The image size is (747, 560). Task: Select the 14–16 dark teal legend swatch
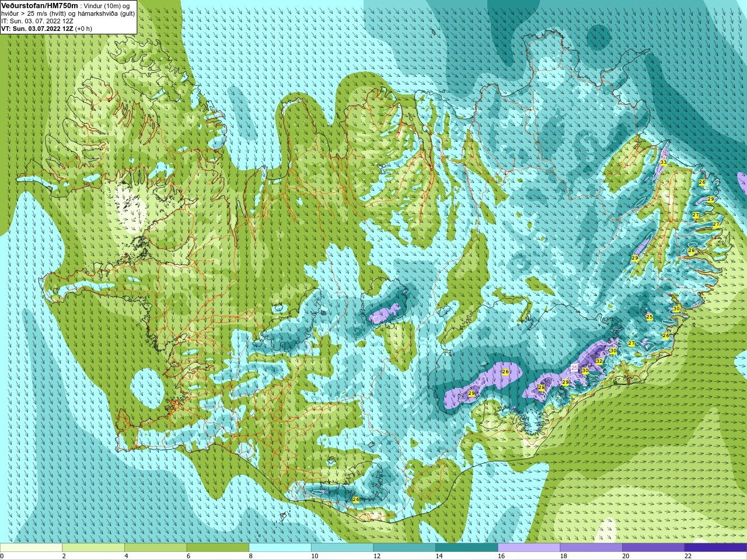pyautogui.click(x=467, y=547)
